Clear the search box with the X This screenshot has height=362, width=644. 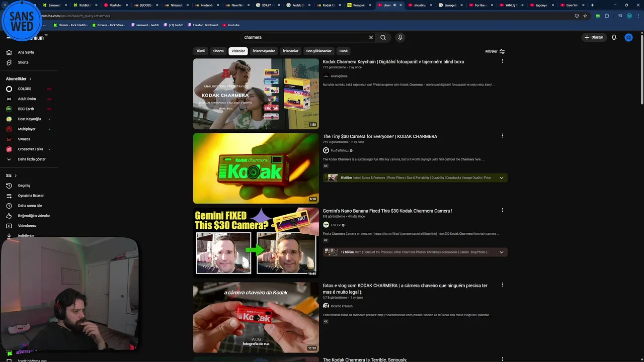[x=371, y=37]
